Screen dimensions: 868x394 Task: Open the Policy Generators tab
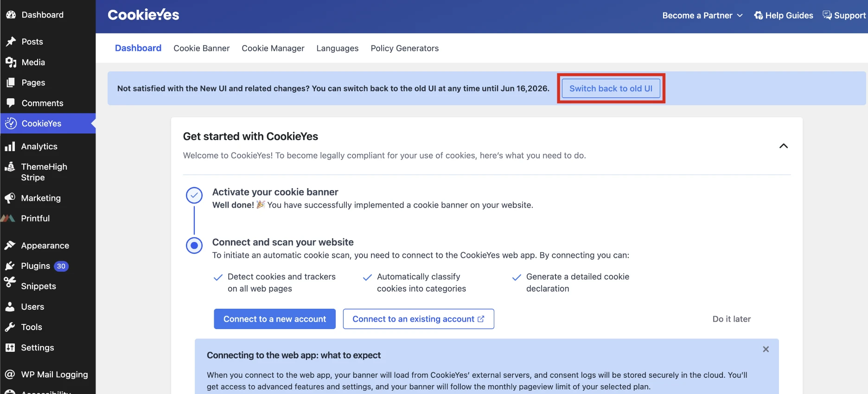coord(405,48)
